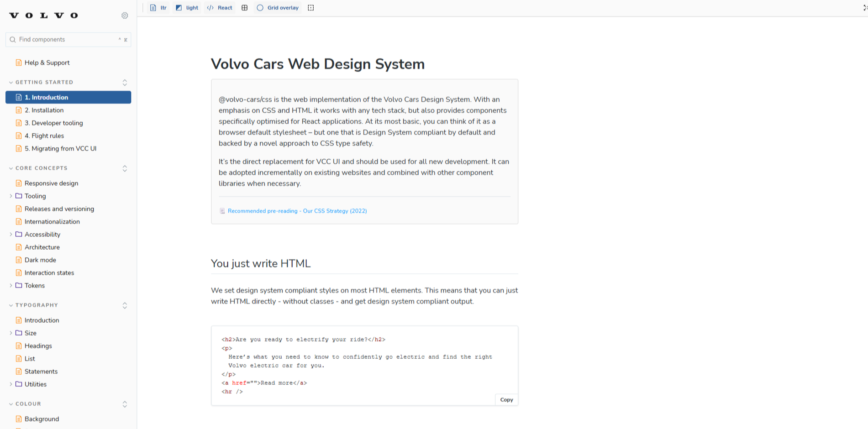Click the folder icon beside Tokens

pos(19,285)
